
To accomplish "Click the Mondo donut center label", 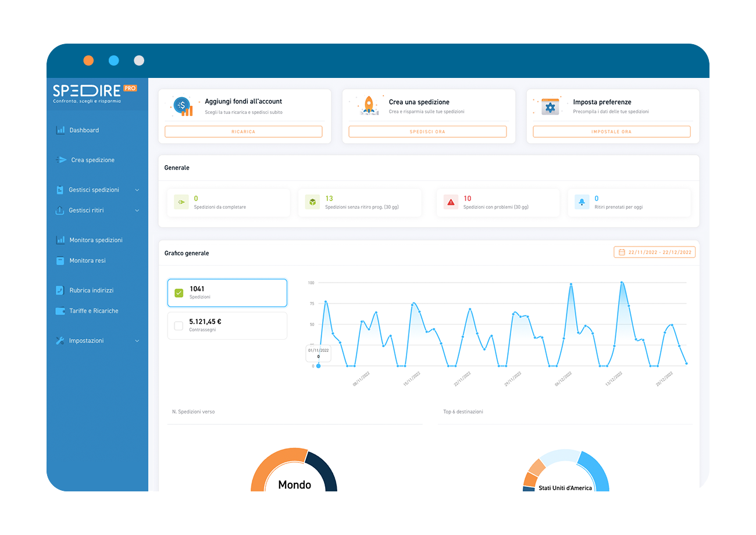I will 294,484.
